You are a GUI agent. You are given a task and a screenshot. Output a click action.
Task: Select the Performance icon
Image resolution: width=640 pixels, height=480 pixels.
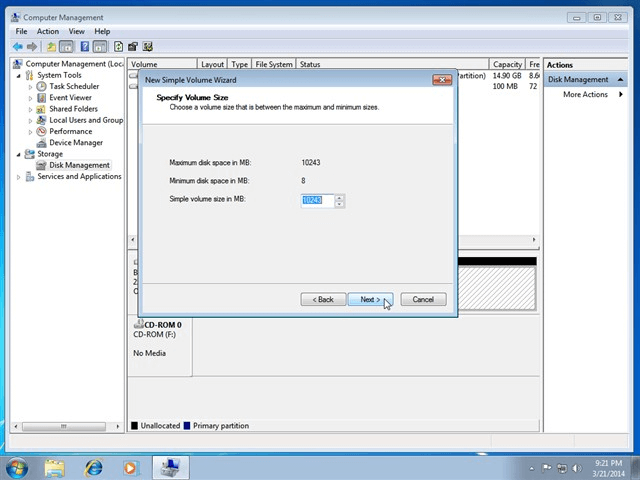(41, 131)
